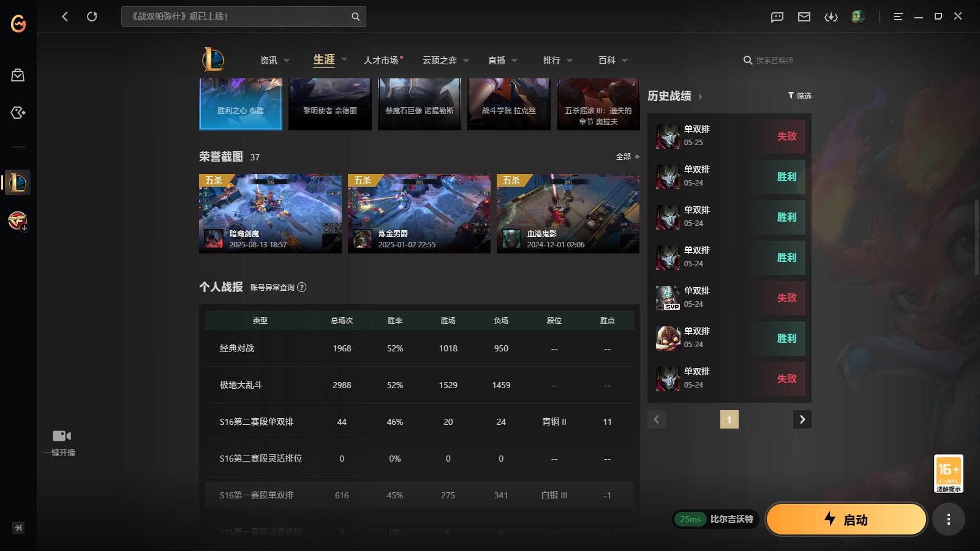The height and width of the screenshot is (551, 980).
Task: Select the CrossFire game icon in sidebar
Action: coord(18,220)
